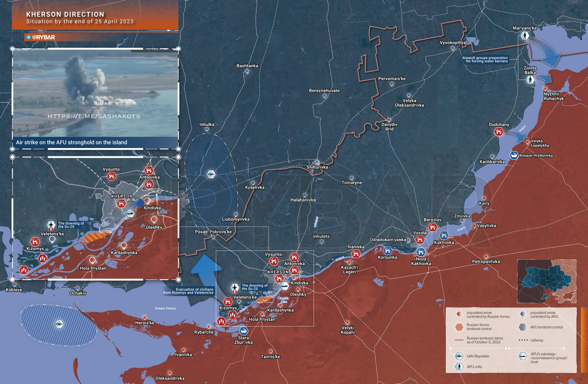Click the Bayraktar UAV icon over the sea
Image resolution: width=588 pixels, height=384 pixels.
pyautogui.click(x=59, y=324)
